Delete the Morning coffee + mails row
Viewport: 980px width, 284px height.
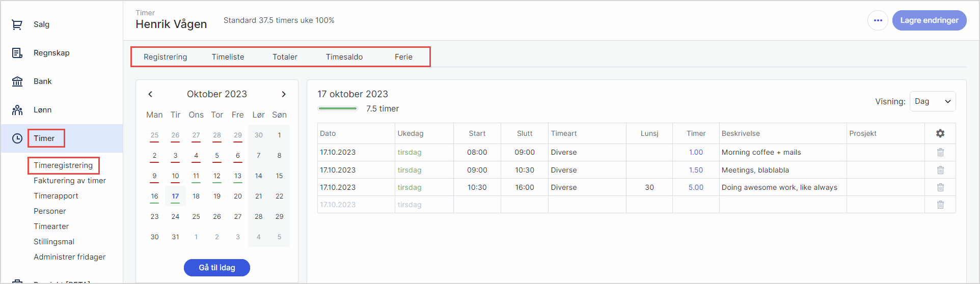point(940,152)
